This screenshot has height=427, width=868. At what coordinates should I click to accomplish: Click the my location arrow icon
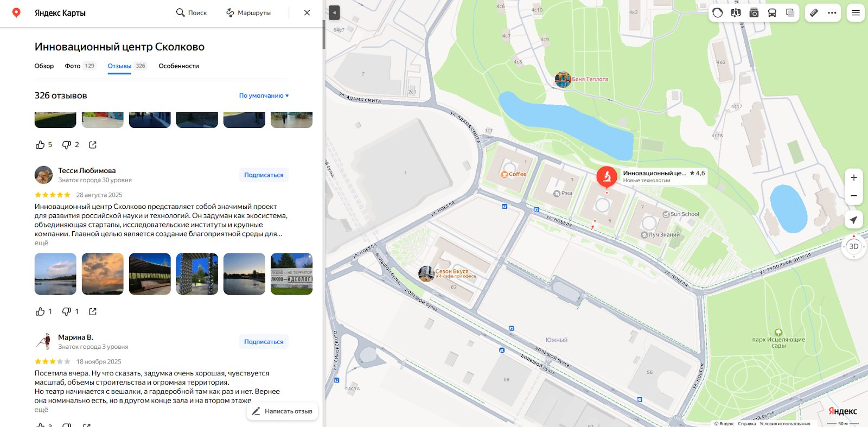pos(853,220)
